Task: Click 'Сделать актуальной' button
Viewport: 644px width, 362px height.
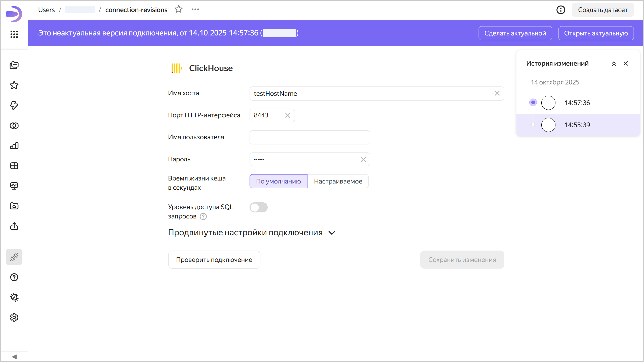Action: coord(515,33)
